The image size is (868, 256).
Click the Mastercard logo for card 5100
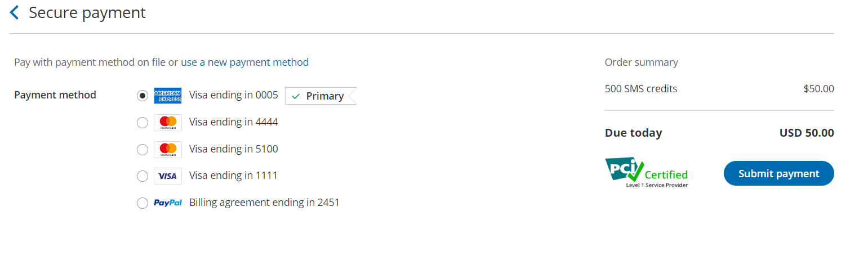(168, 149)
